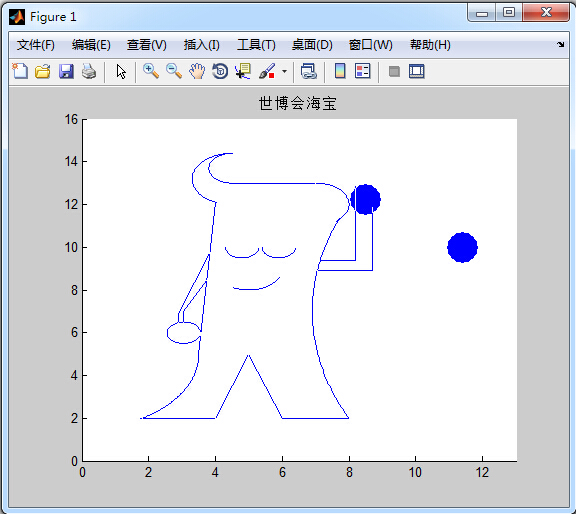Viewport: 576px width, 514px height.
Task: Expand the brush color dropdown arrow
Action: [284, 71]
